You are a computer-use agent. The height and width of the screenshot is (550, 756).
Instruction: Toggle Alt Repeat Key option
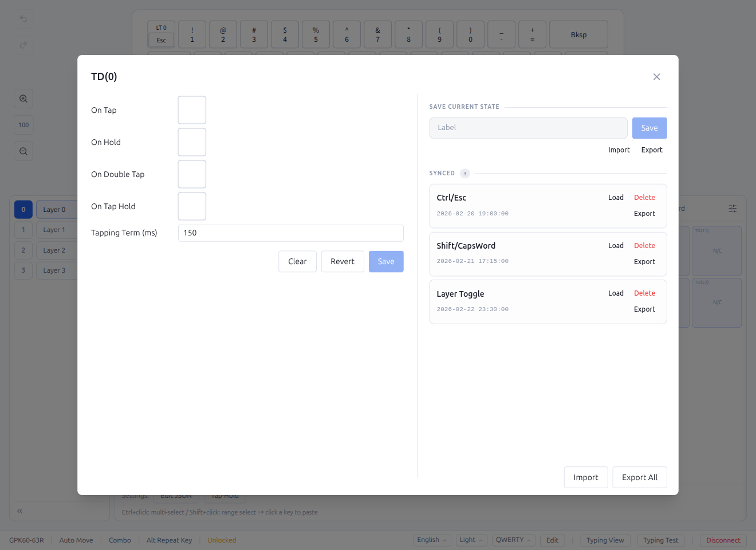pyautogui.click(x=169, y=540)
